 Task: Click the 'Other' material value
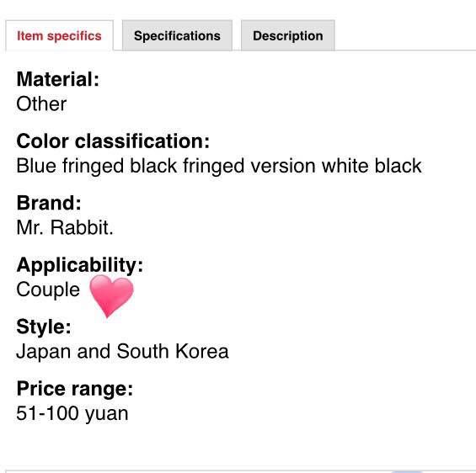(41, 104)
